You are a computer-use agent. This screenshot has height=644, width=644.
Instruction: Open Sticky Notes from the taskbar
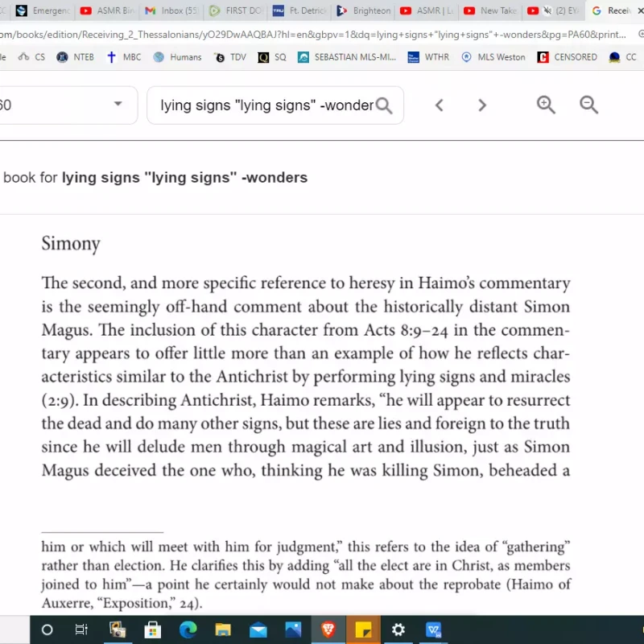(363, 630)
